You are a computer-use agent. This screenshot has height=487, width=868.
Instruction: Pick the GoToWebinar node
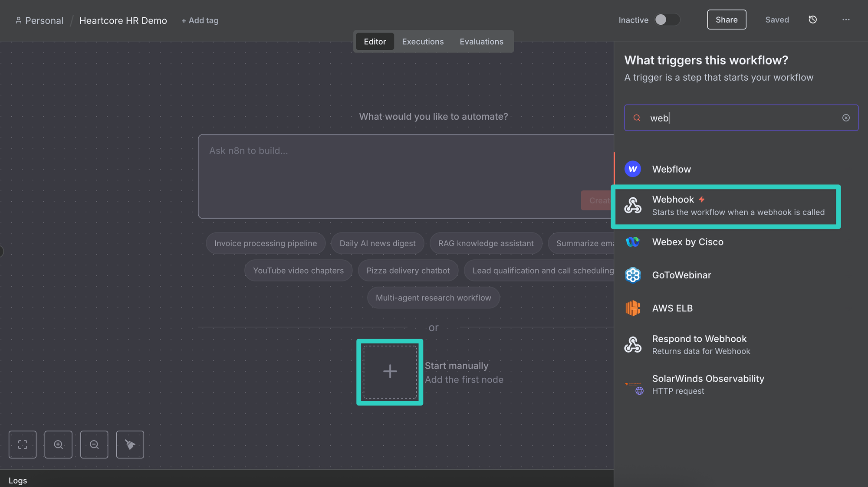pyautogui.click(x=681, y=275)
